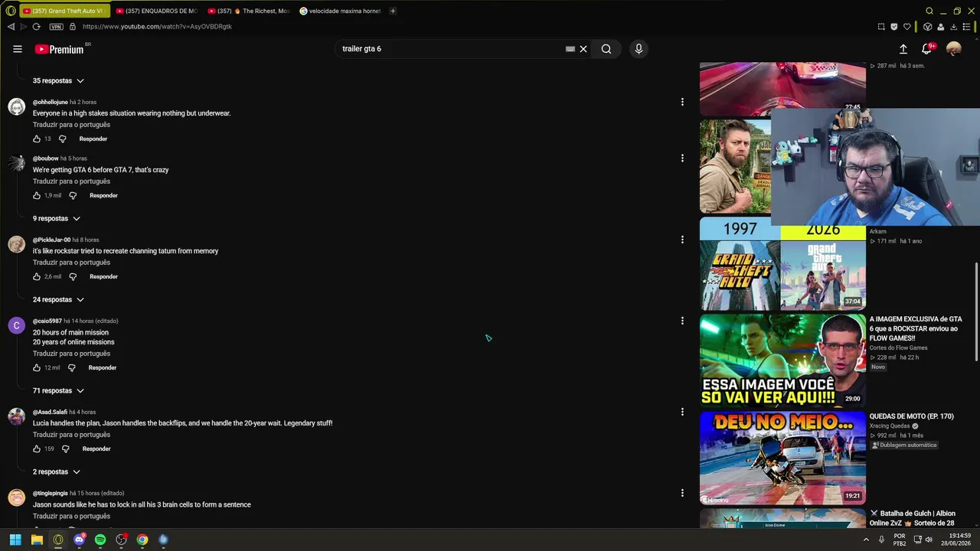Go to YouTube Premium home logo
The height and width of the screenshot is (551, 980).
[x=59, y=49]
